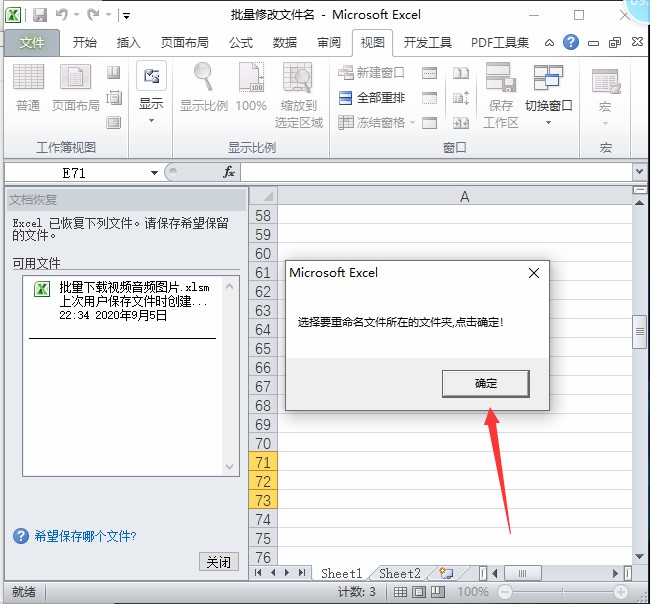Open the Zoom (显示比例) magnifier dialog
The width and height of the screenshot is (650, 604).
[x=204, y=88]
